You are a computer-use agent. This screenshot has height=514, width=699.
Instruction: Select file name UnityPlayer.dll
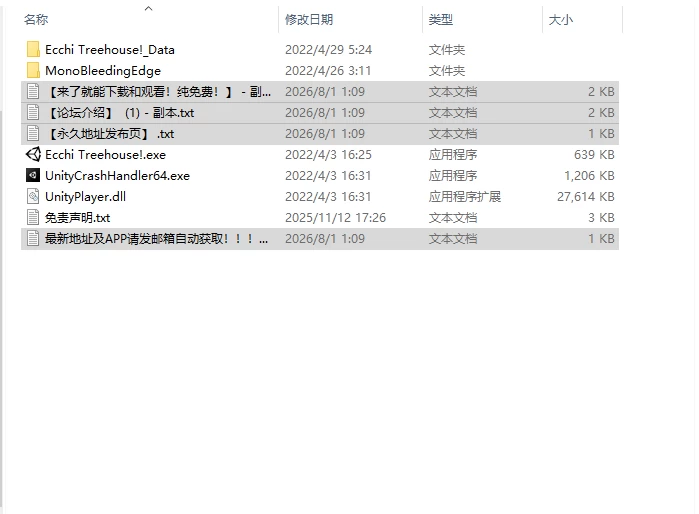click(x=86, y=197)
